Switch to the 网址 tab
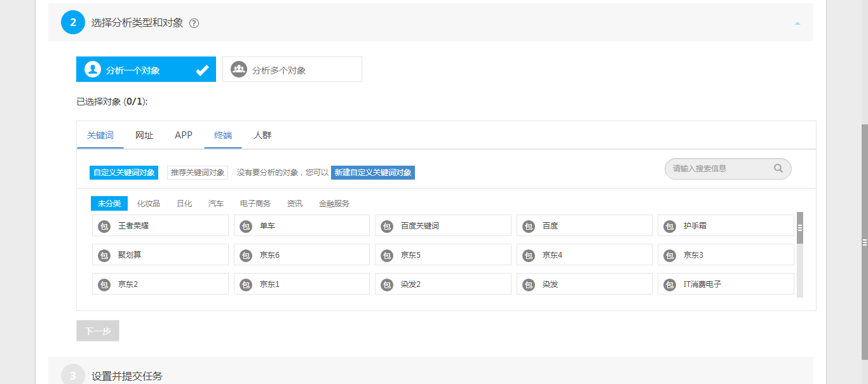The width and height of the screenshot is (868, 384). (144, 135)
